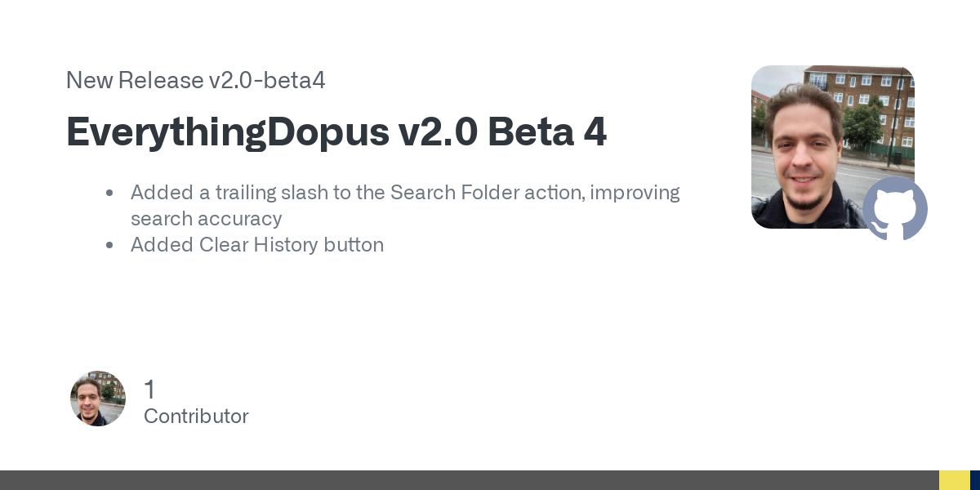
Task: Click "Beta 4" in the title
Action: [x=547, y=132]
